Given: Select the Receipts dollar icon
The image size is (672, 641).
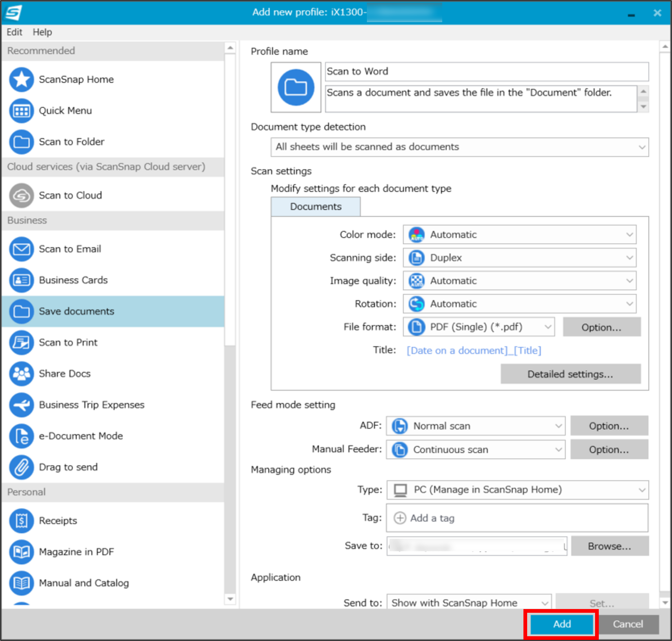Looking at the screenshot, I should click(21, 521).
